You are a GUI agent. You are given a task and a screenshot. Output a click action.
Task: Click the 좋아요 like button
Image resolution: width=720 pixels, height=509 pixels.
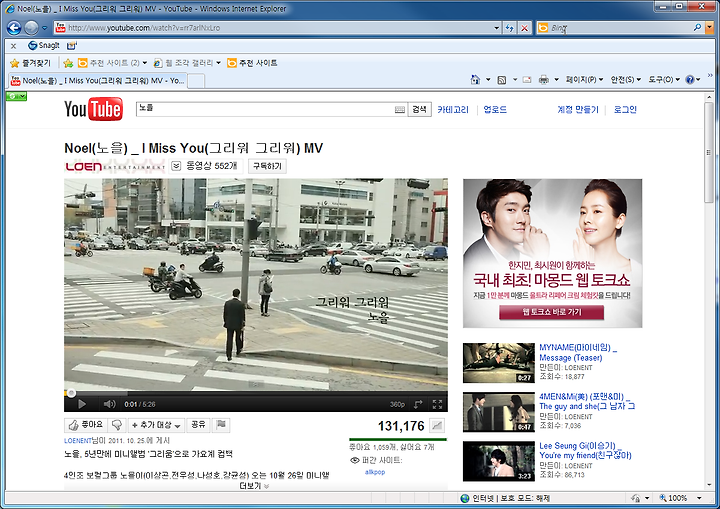(86, 425)
